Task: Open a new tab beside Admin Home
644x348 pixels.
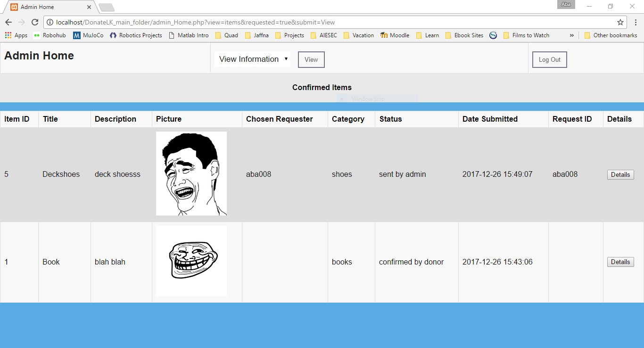Action: point(107,7)
